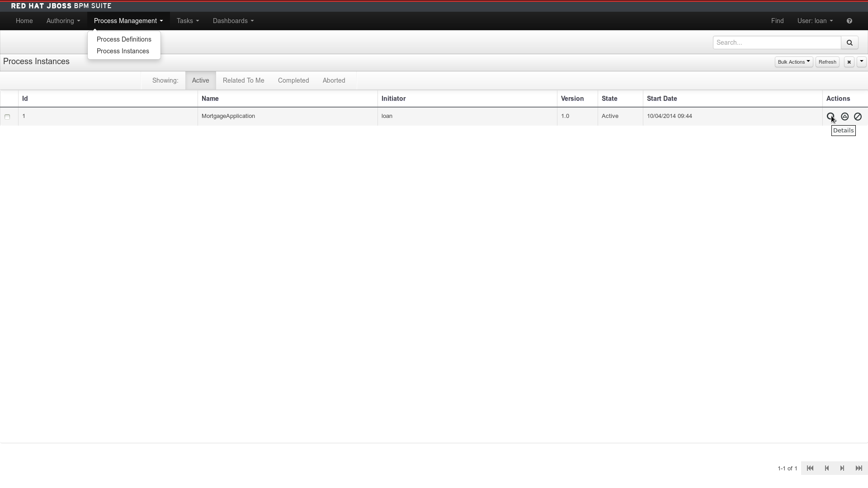Open the help question mark icon
The height and width of the screenshot is (488, 868).
pyautogui.click(x=849, y=21)
